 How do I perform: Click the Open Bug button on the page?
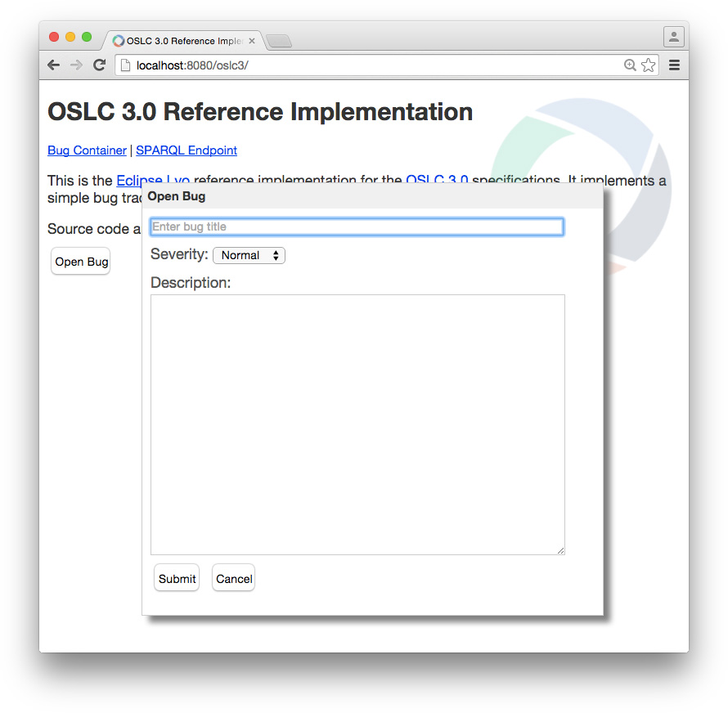click(x=81, y=262)
